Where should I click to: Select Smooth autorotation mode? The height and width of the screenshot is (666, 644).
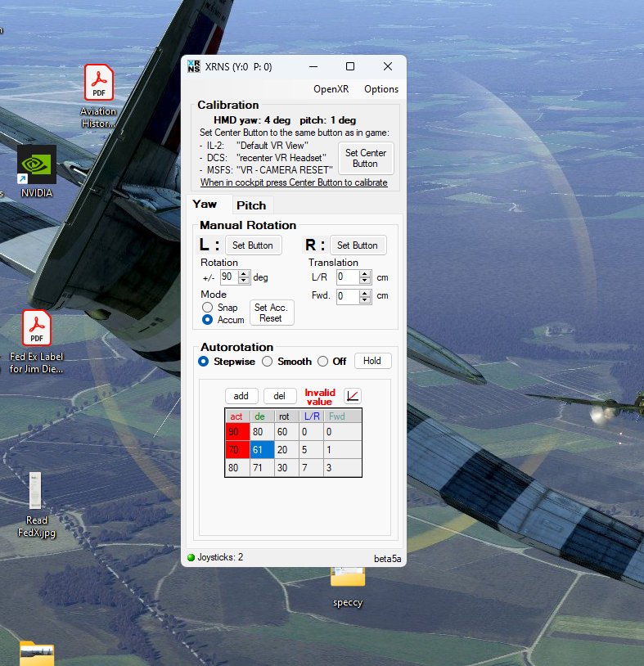(268, 362)
